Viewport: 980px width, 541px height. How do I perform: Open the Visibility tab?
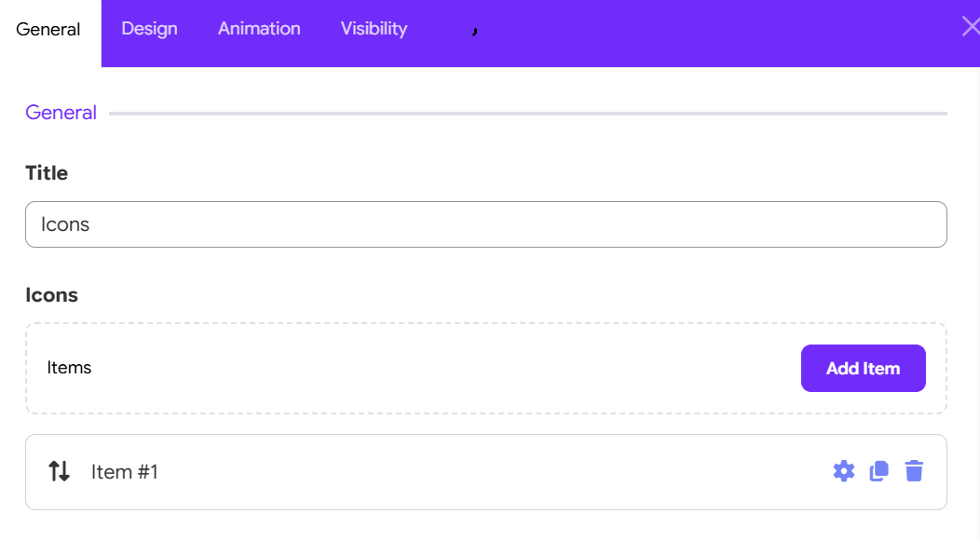tap(374, 29)
